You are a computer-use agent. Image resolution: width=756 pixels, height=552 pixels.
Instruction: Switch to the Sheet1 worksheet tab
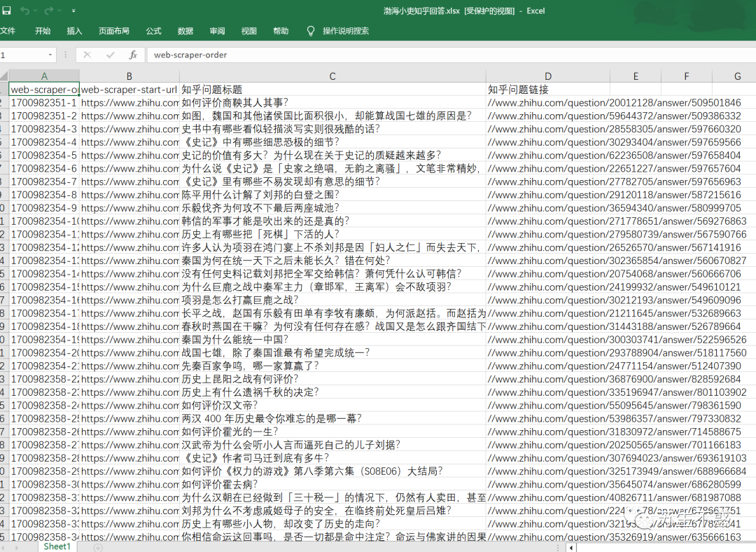click(x=57, y=546)
